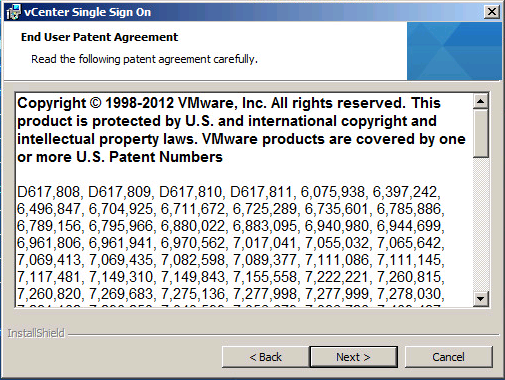
Task: Click patent number 7,278,030 in the list
Action: (x=410, y=294)
